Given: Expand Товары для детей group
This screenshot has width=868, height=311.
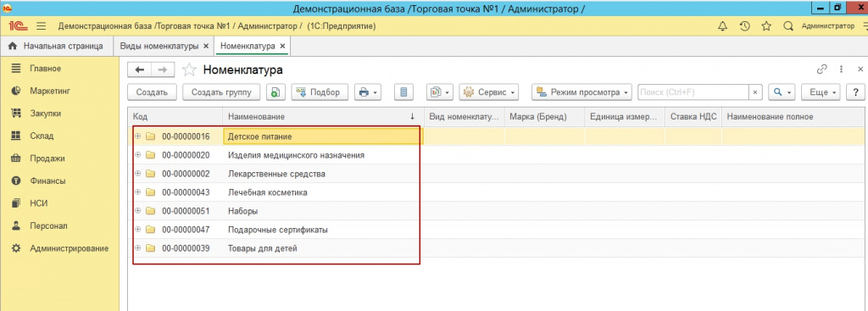Looking at the screenshot, I should coord(137,248).
